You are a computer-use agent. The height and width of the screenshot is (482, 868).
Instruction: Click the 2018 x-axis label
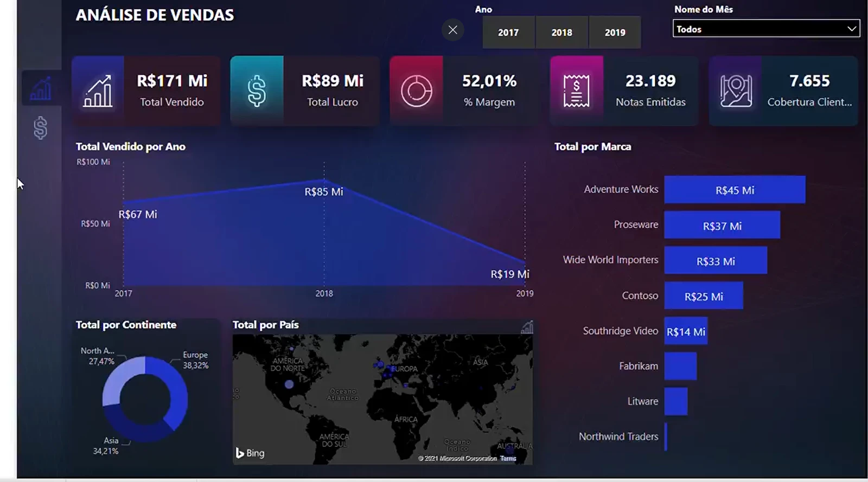click(x=324, y=293)
